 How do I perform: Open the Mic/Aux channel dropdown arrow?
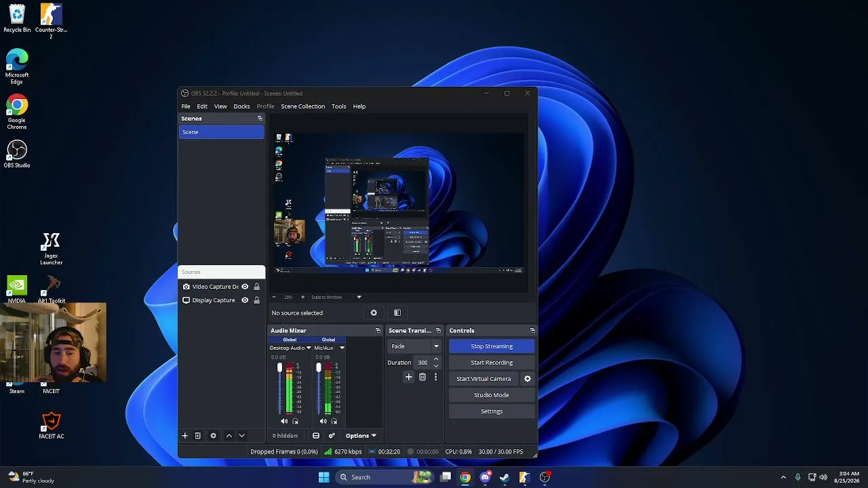[x=342, y=348]
